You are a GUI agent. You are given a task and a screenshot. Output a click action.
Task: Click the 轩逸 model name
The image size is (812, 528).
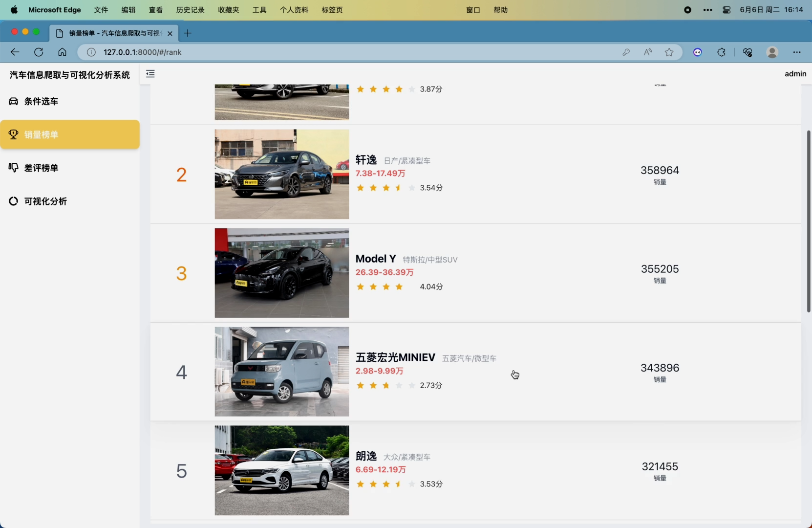(366, 160)
